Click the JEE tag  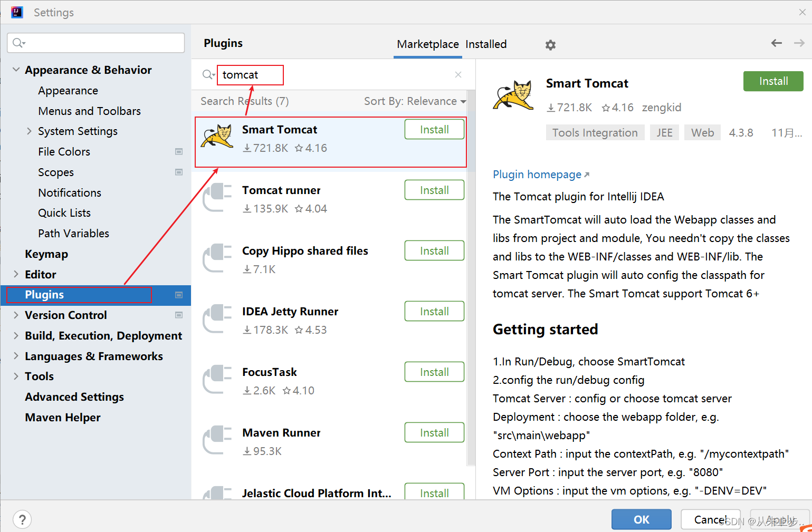click(664, 133)
